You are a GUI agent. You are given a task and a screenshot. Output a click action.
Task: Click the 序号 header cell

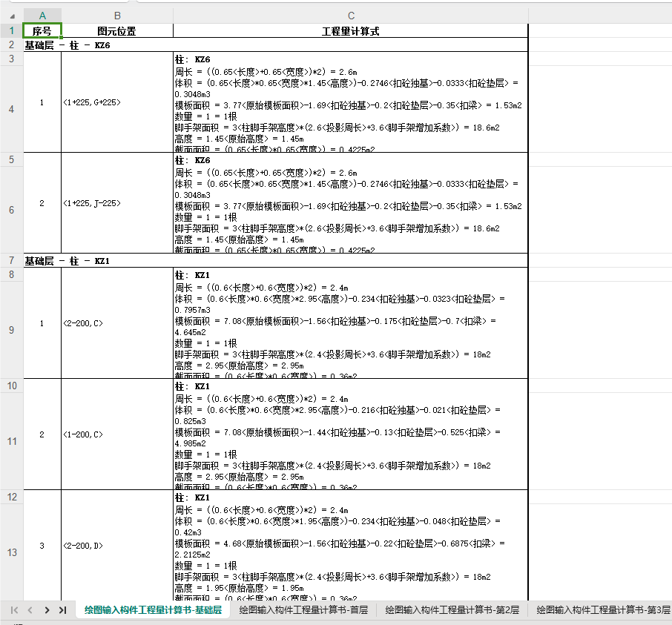point(42,31)
